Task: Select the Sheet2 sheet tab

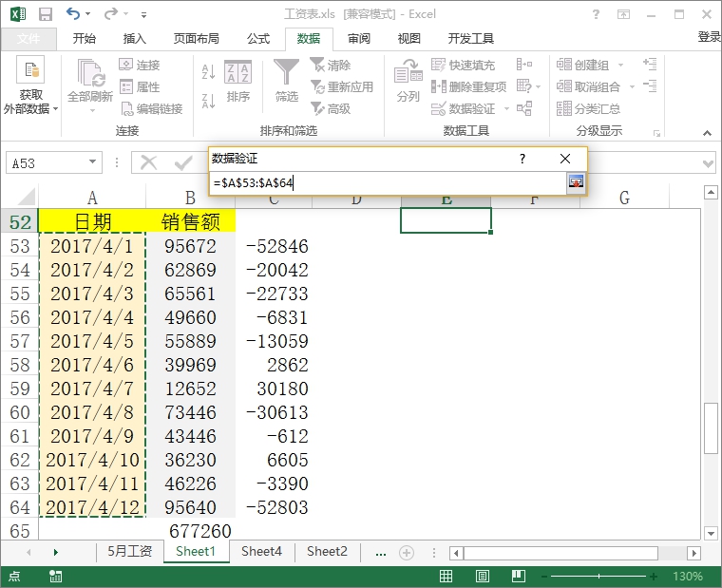Action: (x=327, y=551)
